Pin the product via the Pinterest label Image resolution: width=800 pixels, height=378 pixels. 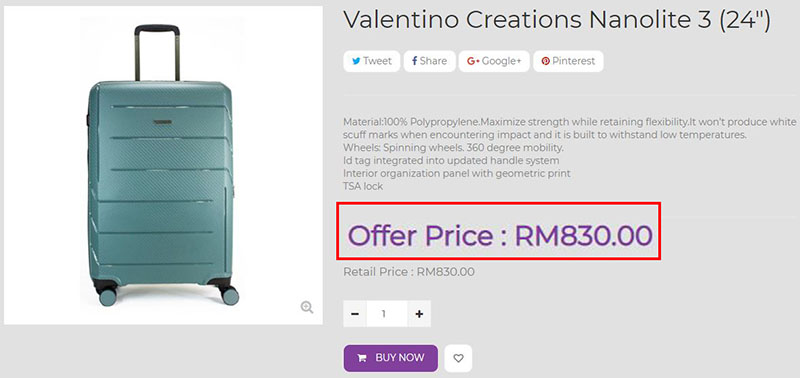click(x=573, y=61)
